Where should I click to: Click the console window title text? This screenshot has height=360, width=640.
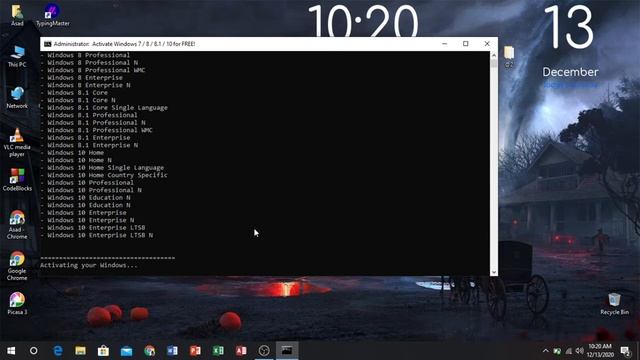coord(124,44)
